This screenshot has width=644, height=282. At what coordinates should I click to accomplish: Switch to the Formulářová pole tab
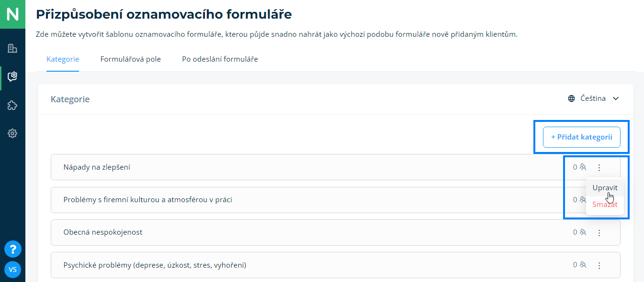click(x=130, y=59)
